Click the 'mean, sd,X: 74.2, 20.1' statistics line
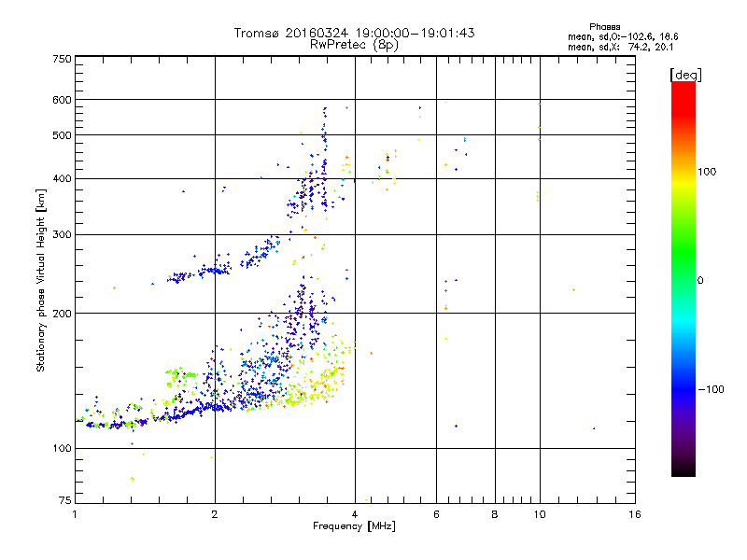Viewport: 747px width, 560px height. (x=620, y=47)
